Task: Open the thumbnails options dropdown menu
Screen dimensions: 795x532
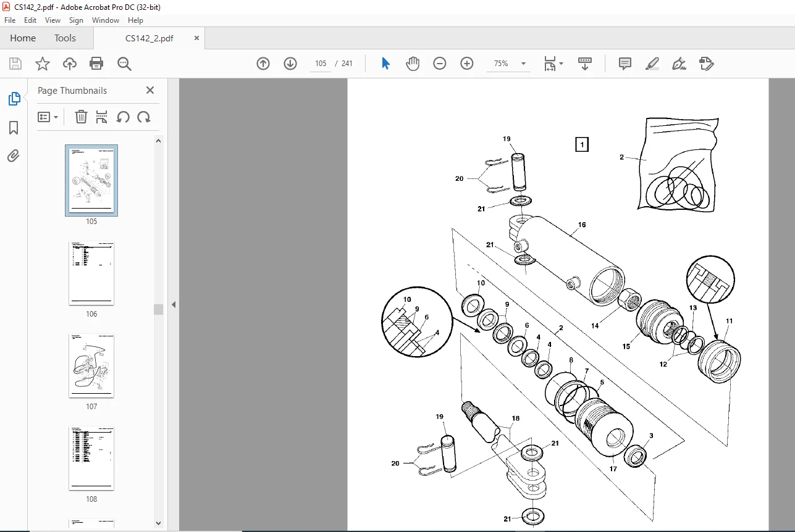Action: coord(48,117)
